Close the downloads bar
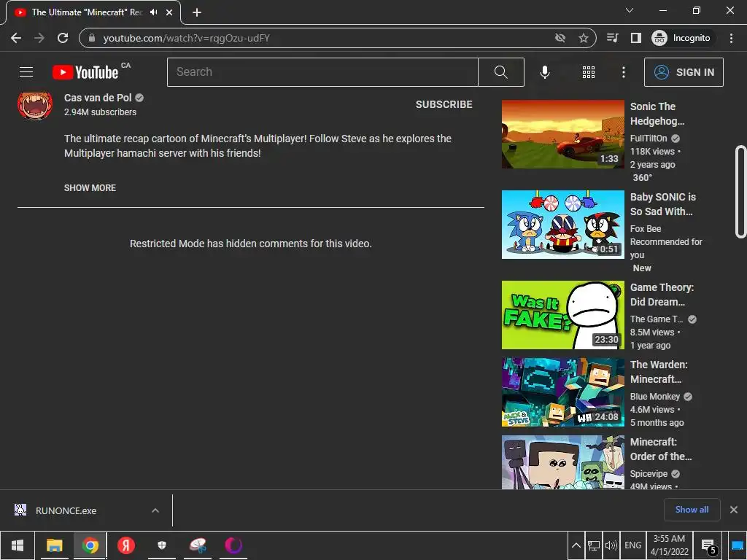The width and height of the screenshot is (747, 560). point(734,510)
